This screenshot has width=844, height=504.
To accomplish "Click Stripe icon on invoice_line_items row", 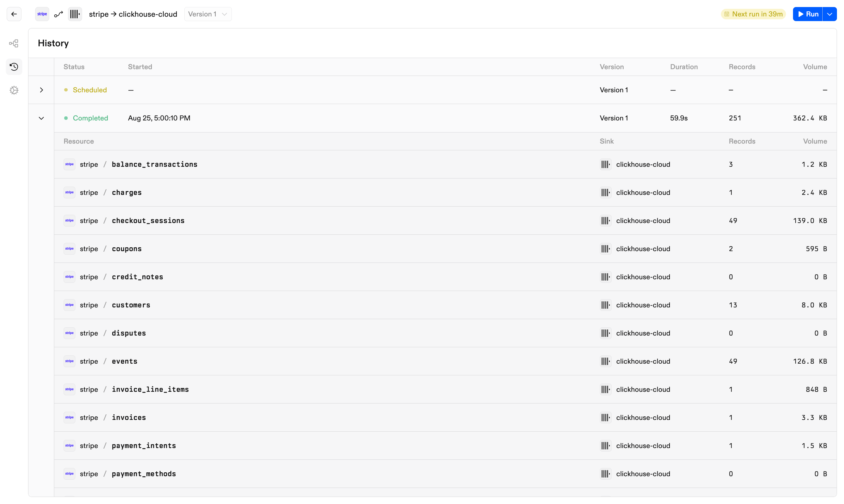I will (x=69, y=389).
